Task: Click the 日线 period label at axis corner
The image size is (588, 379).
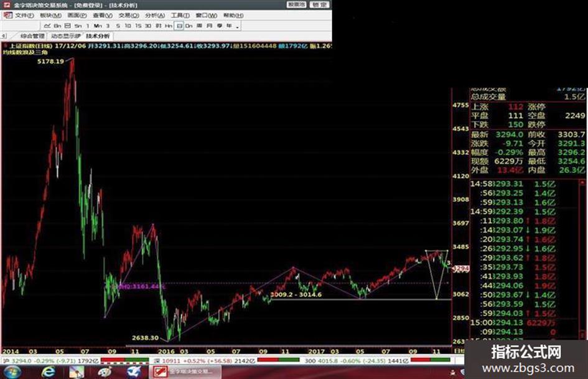Action: (459, 351)
